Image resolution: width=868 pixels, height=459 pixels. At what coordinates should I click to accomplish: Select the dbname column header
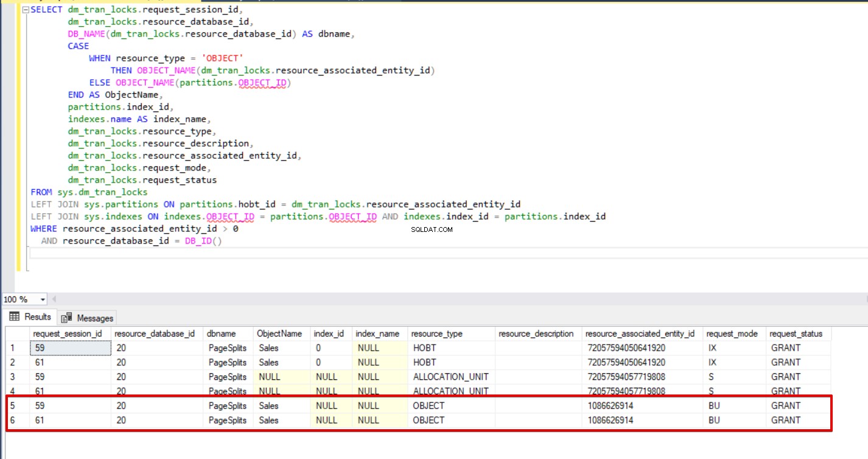coord(229,334)
